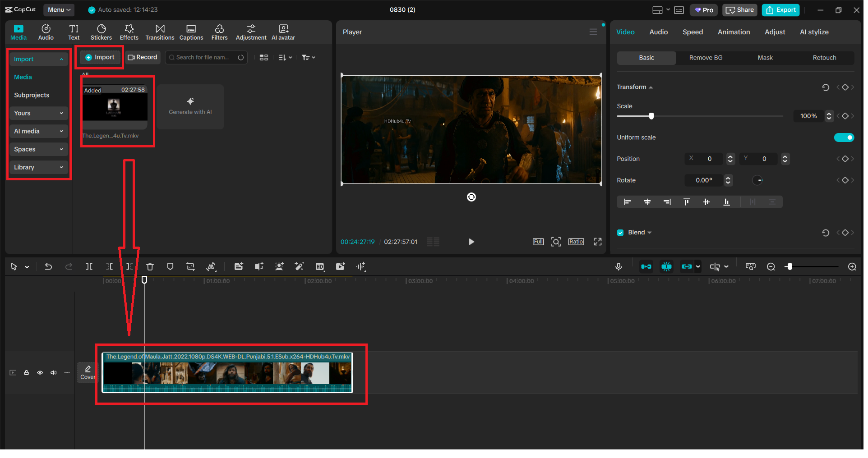Adjust the timeline zoom slider handle
The width and height of the screenshot is (868, 458).
pos(789,267)
